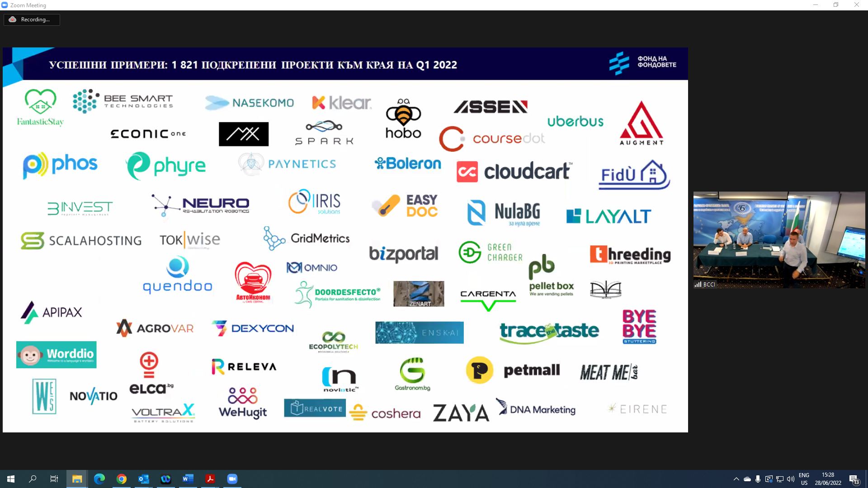Open OneDrive cloud tray icon

pos(747,479)
